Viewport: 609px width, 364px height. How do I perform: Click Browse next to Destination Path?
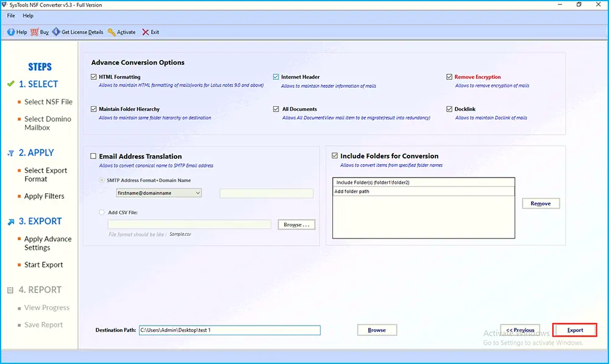[x=377, y=330]
